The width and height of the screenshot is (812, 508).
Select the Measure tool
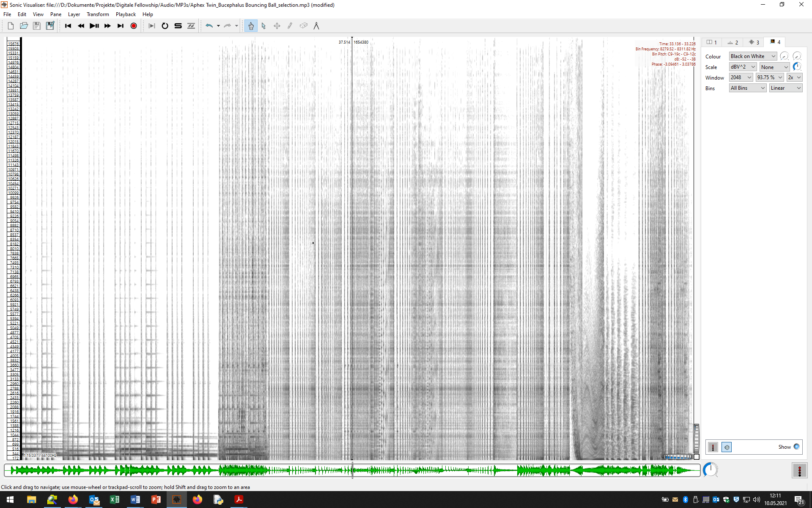pos(317,25)
